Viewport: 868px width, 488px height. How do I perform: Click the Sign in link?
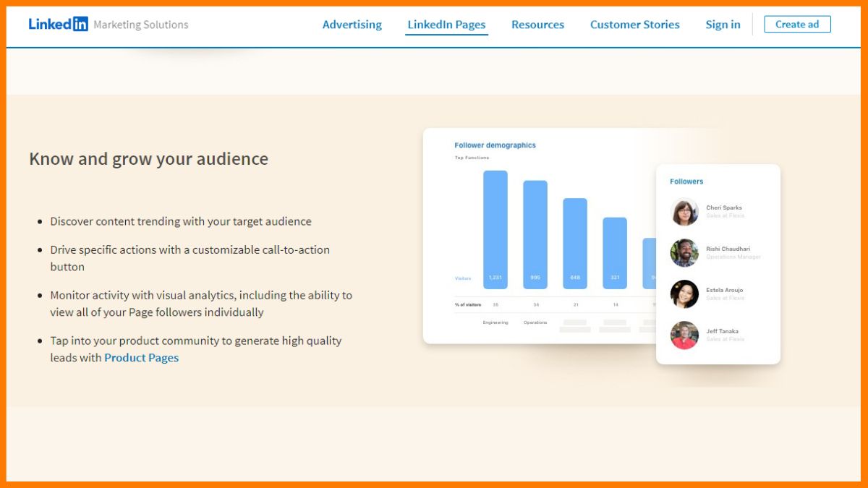[x=723, y=25]
